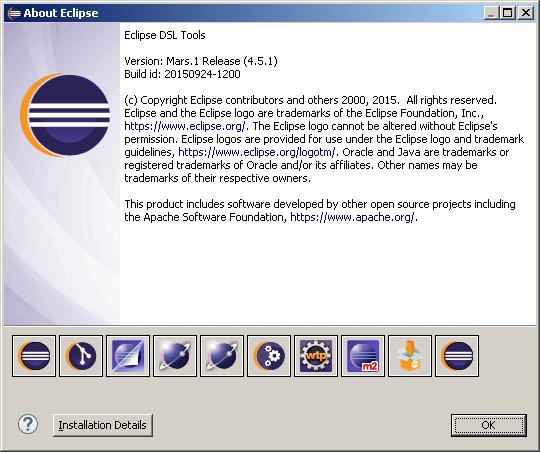Confirm with the OK button
The height and width of the screenshot is (452, 540).
click(489, 425)
